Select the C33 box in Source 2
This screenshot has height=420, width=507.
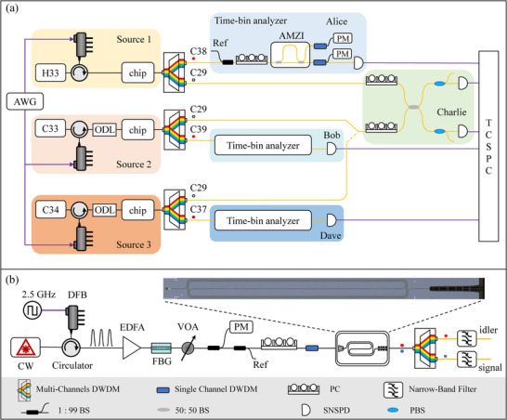pyautogui.click(x=50, y=128)
